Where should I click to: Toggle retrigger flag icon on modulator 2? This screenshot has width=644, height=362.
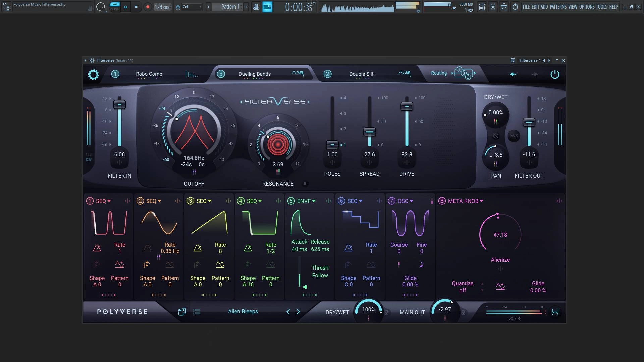(147, 265)
